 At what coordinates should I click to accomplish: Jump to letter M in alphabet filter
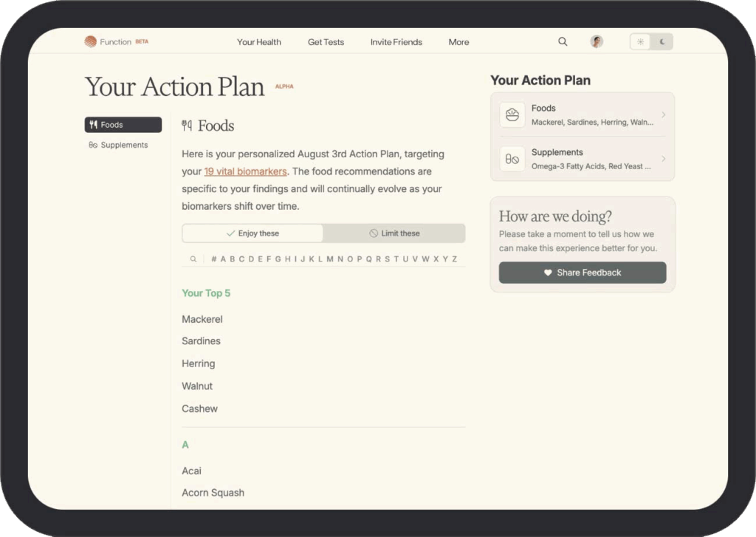pos(330,259)
